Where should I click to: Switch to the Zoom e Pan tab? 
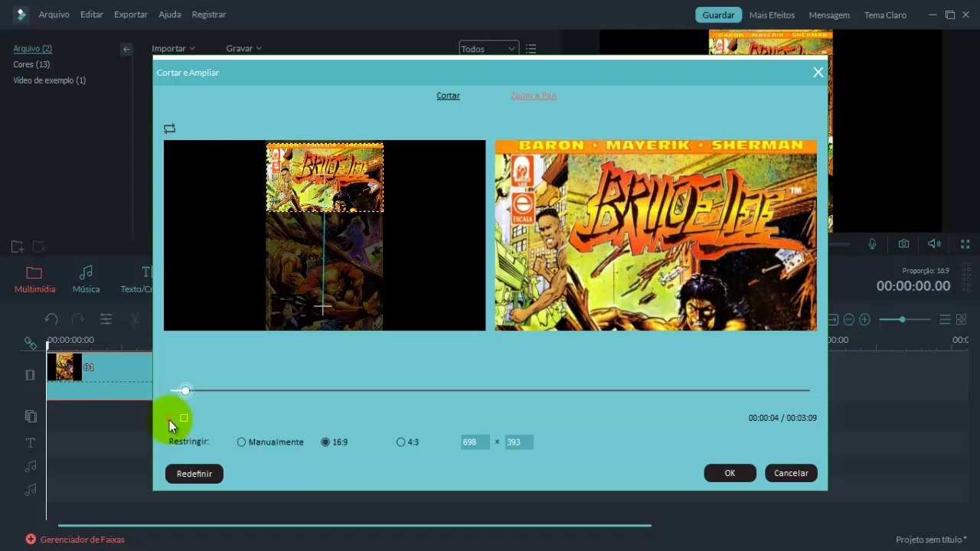[x=534, y=96]
